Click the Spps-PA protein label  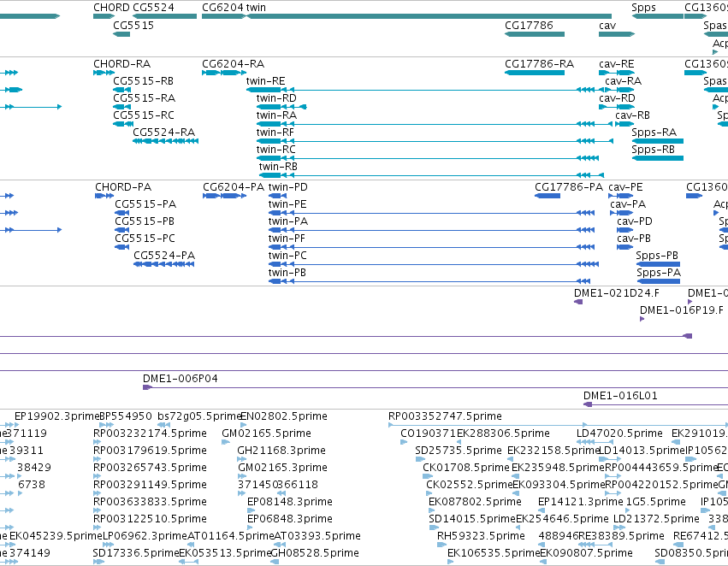click(659, 273)
